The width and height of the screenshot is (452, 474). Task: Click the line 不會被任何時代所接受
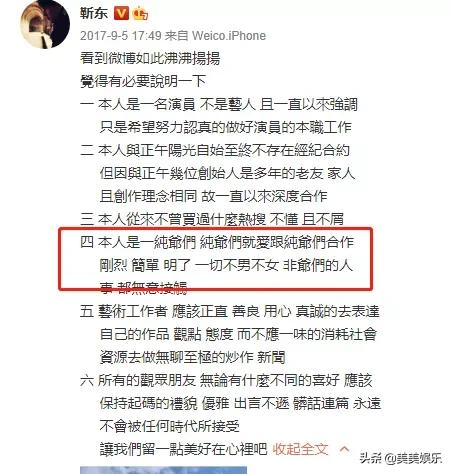(x=170, y=426)
